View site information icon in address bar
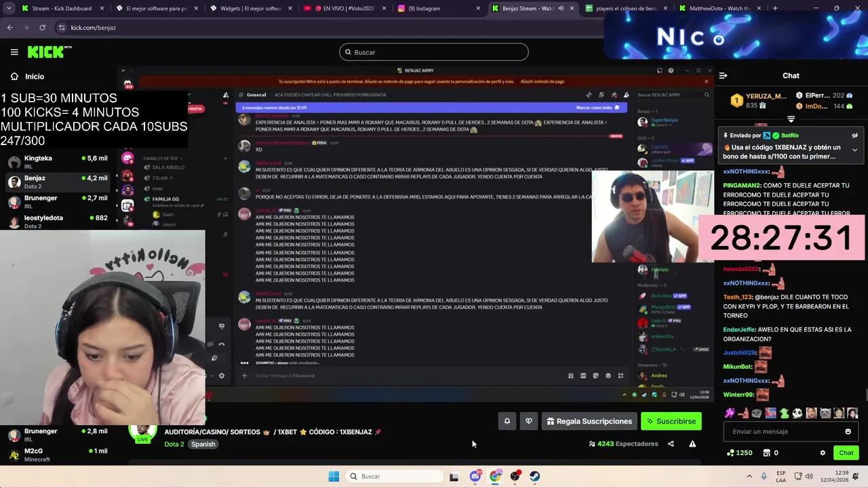 [62, 28]
